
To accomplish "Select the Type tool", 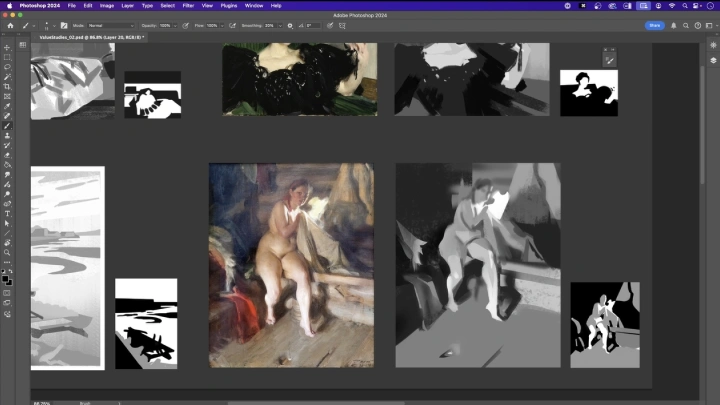I will 7,213.
